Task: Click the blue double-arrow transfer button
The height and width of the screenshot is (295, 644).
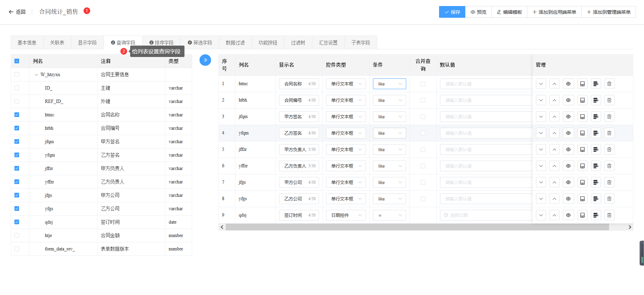Action: point(205,60)
